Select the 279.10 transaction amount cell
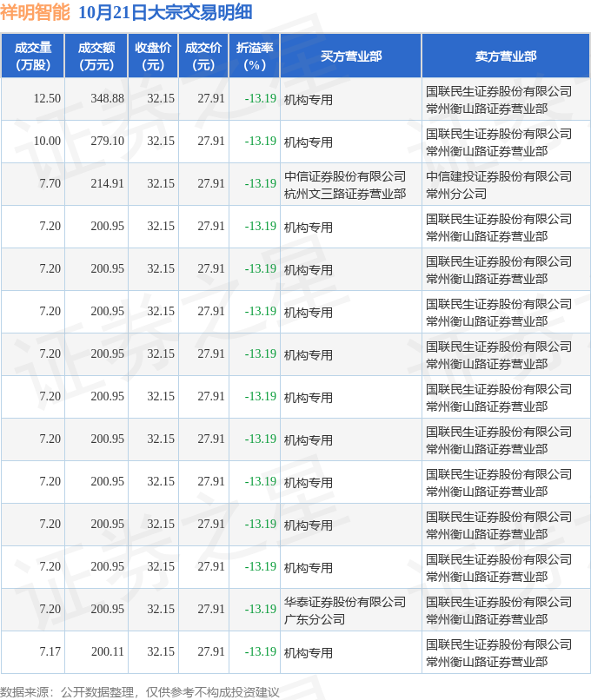Screen dimensions: 591x700 click(x=108, y=142)
